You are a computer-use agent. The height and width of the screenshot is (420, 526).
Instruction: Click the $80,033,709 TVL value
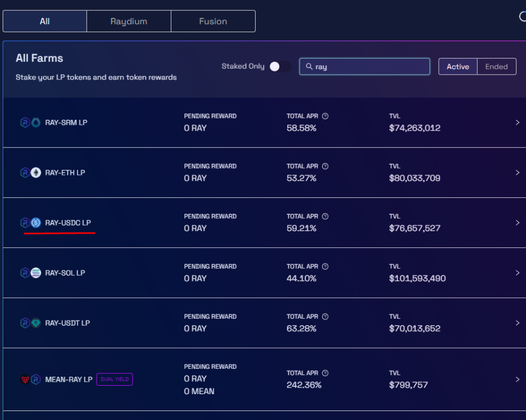(415, 178)
